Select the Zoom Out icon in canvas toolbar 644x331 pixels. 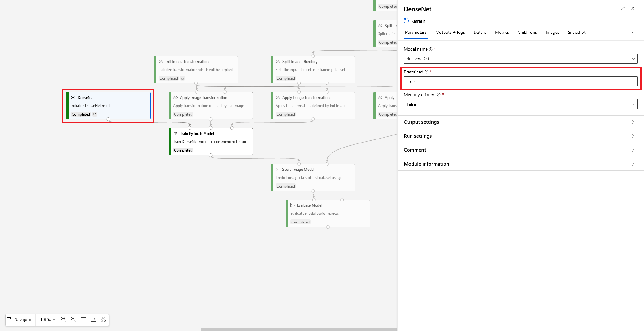[x=73, y=319]
